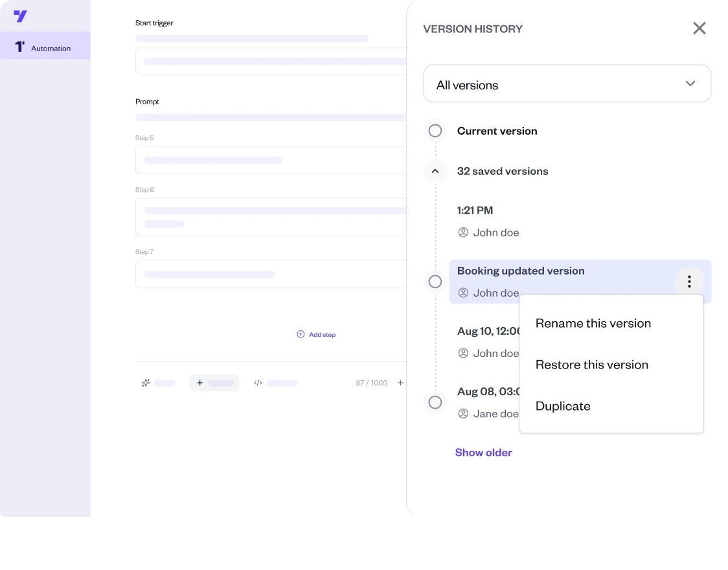Select Booking updated version radio circle

click(x=435, y=282)
